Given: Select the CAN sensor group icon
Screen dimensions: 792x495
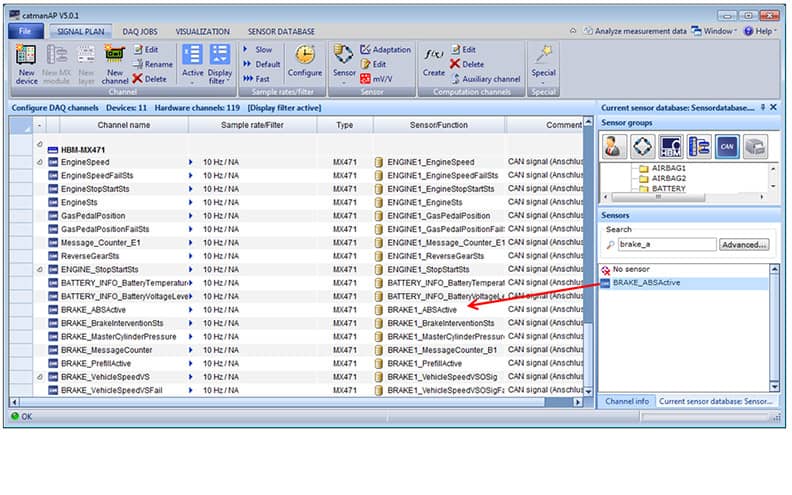Looking at the screenshot, I should click(727, 147).
